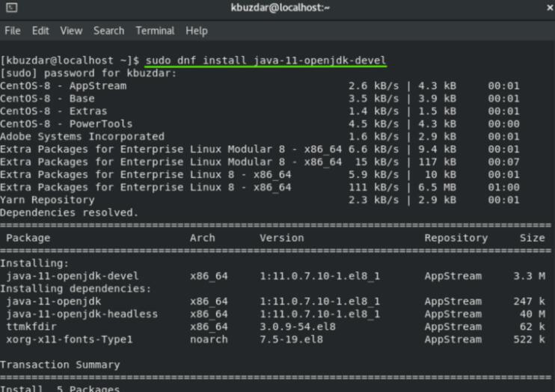Screen dimensions: 555x392
Task: Click the window title kbuzdar@localhost:~
Action: (x=280, y=7)
